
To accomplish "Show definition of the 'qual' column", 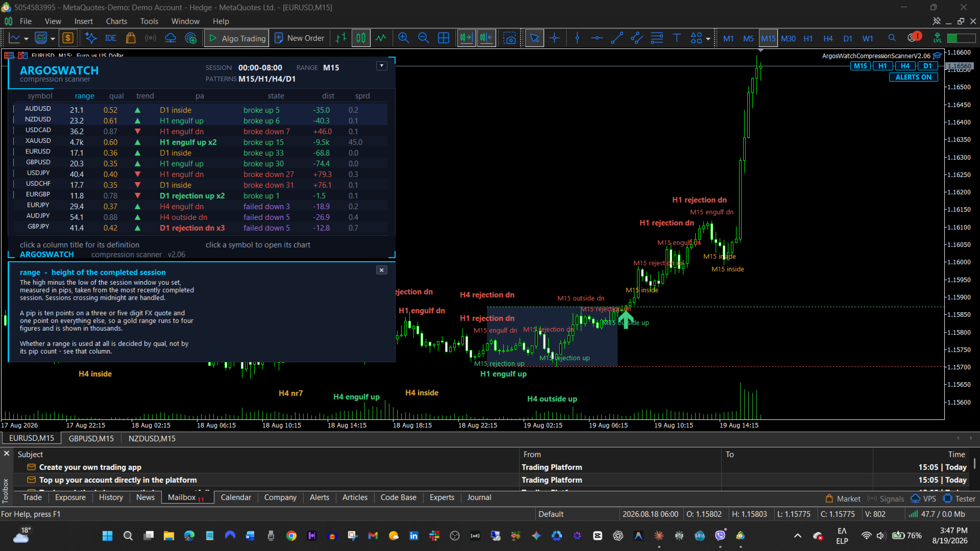I will coord(116,96).
